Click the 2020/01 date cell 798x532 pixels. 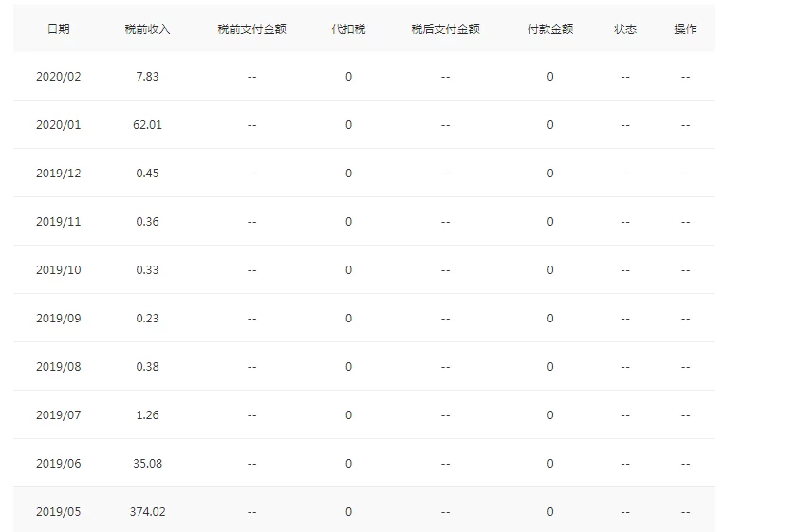click(x=59, y=125)
